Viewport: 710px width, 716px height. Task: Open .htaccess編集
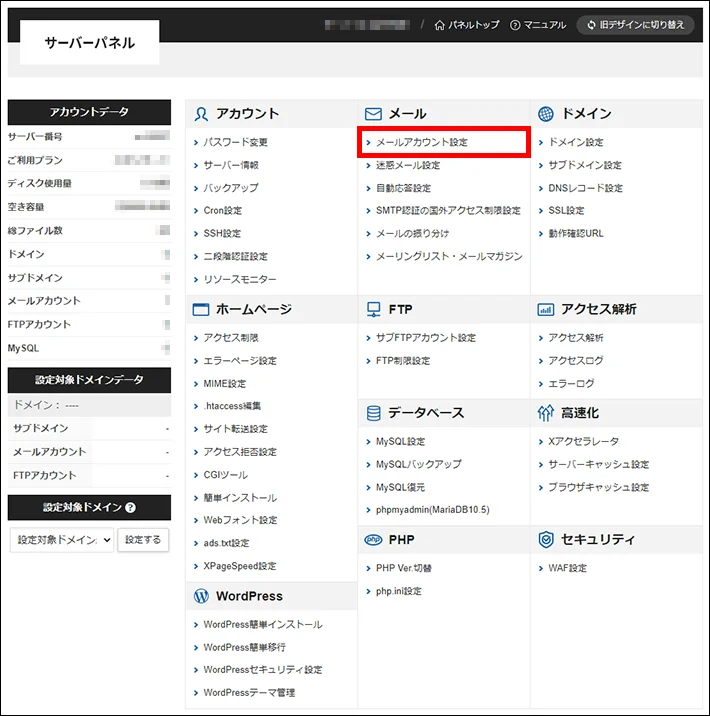(x=232, y=406)
